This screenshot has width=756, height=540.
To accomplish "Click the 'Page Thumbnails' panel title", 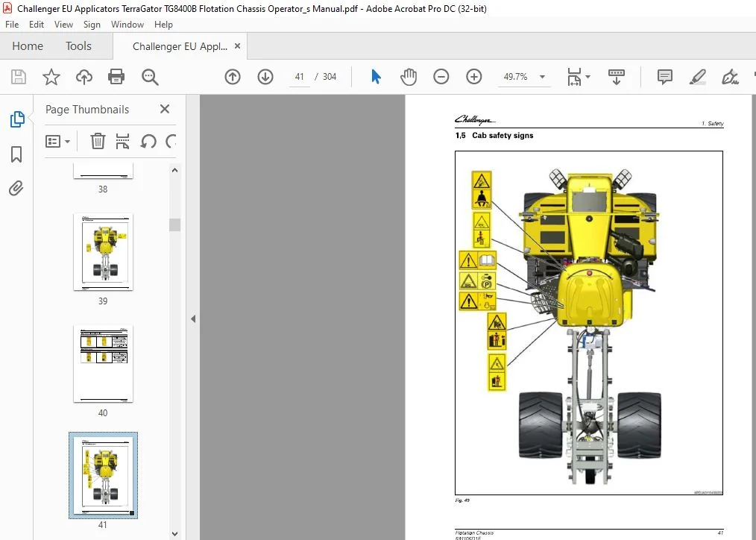I will click(87, 110).
